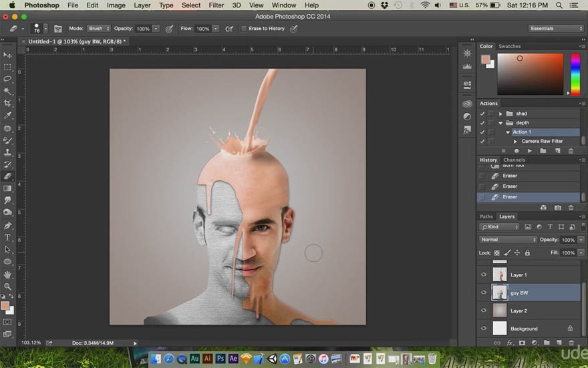Open eraser Mode dropdown

tap(99, 29)
